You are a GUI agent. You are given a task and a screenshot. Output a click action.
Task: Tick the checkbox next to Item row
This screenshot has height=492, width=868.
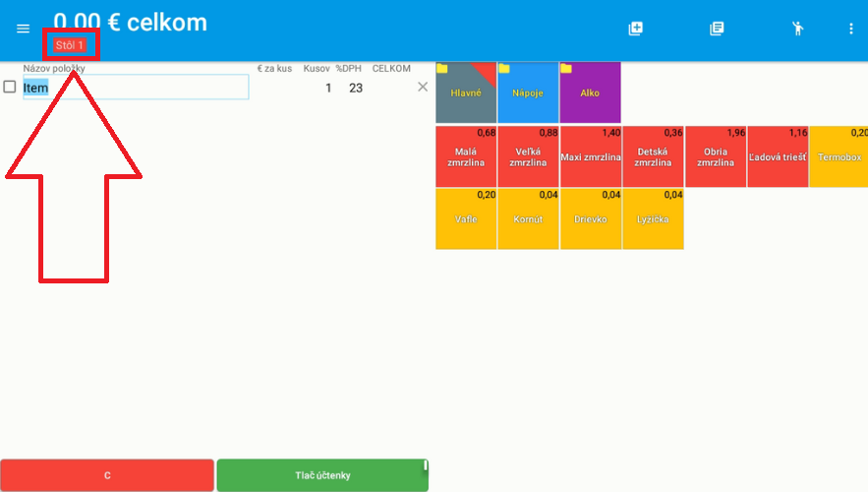(10, 88)
